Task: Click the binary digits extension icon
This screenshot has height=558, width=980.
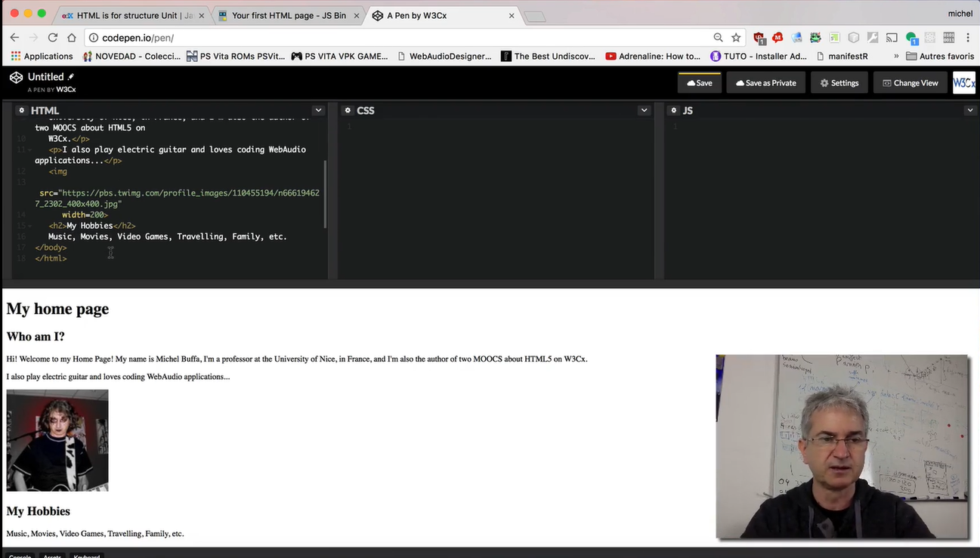Action: click(x=949, y=38)
